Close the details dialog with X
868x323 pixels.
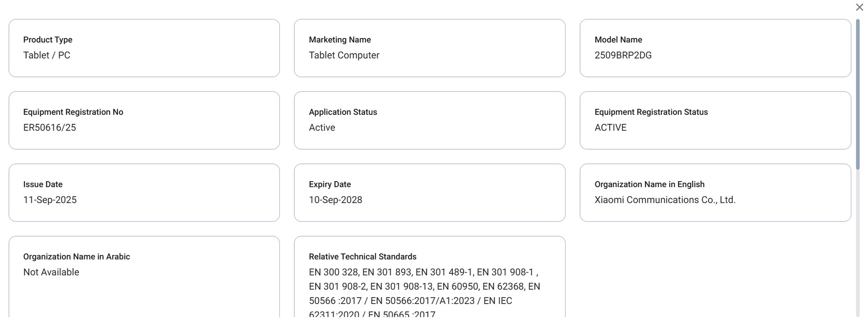click(x=859, y=7)
